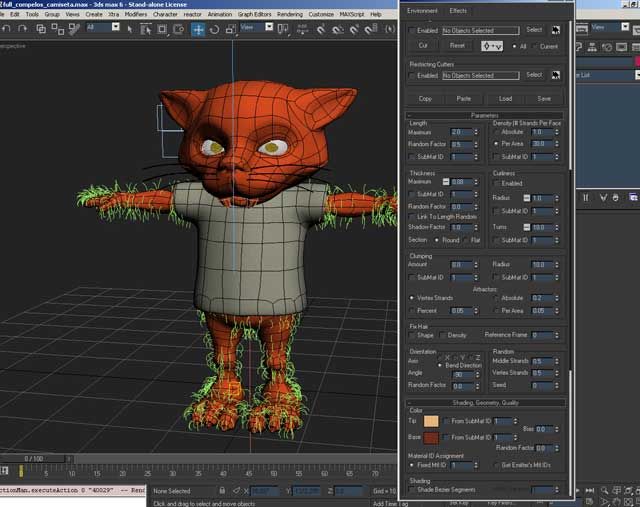
Task: Open the Tip color swatch
Action: pyautogui.click(x=431, y=421)
